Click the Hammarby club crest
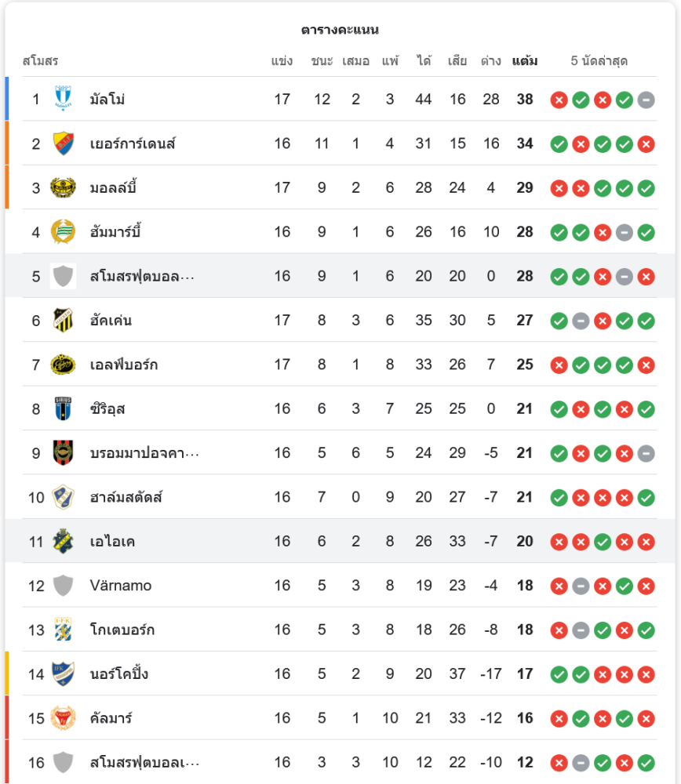 [x=63, y=232]
